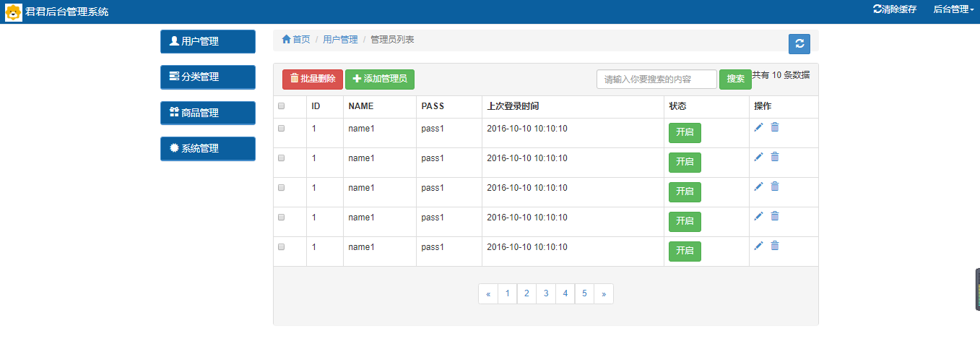
Task: Click the refresh icon button
Action: click(799, 44)
